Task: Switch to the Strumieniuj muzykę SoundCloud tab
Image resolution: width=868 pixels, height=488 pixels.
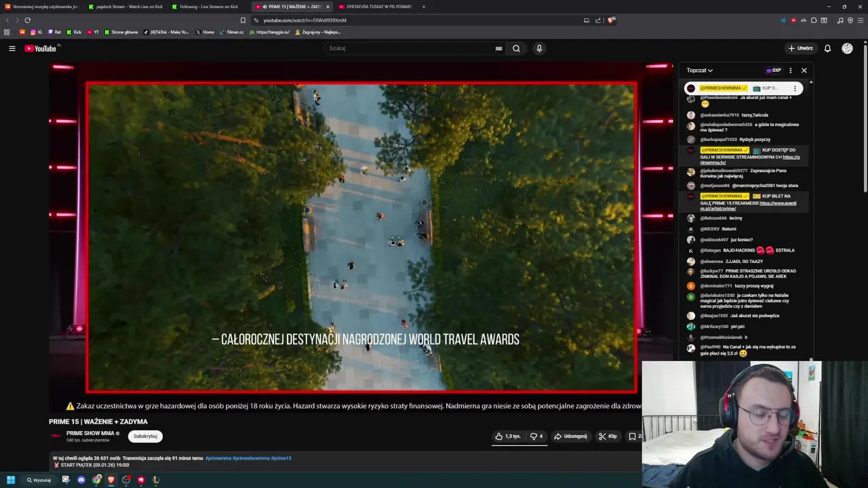Action: 42,7
